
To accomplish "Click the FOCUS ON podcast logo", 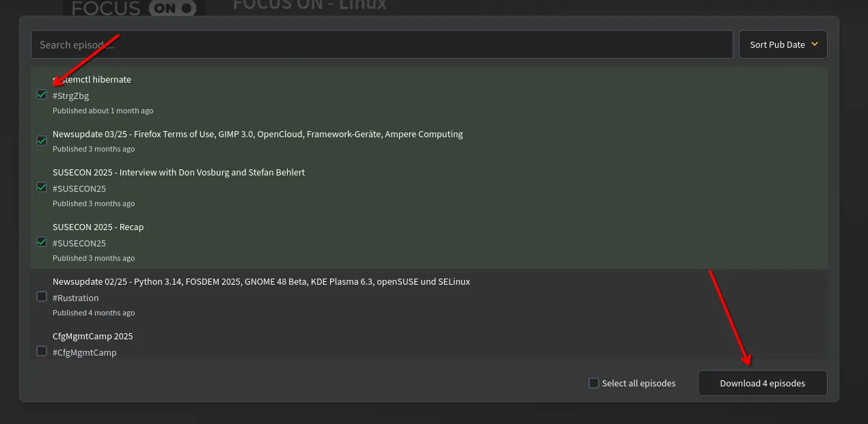I will click(x=134, y=8).
